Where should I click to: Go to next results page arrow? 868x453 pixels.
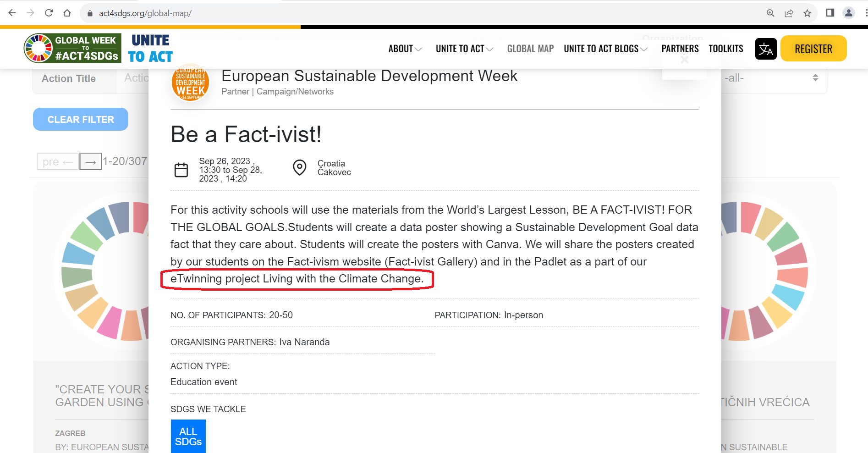coord(91,161)
